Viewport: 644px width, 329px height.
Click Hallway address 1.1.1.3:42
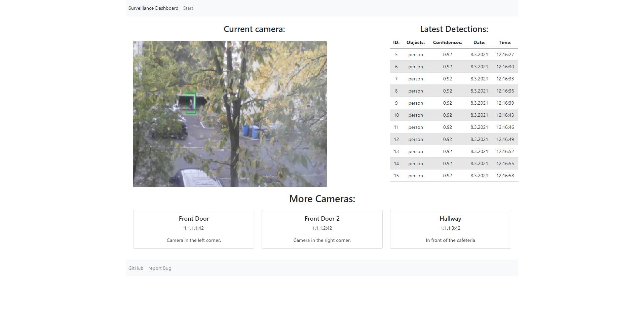coord(450,228)
